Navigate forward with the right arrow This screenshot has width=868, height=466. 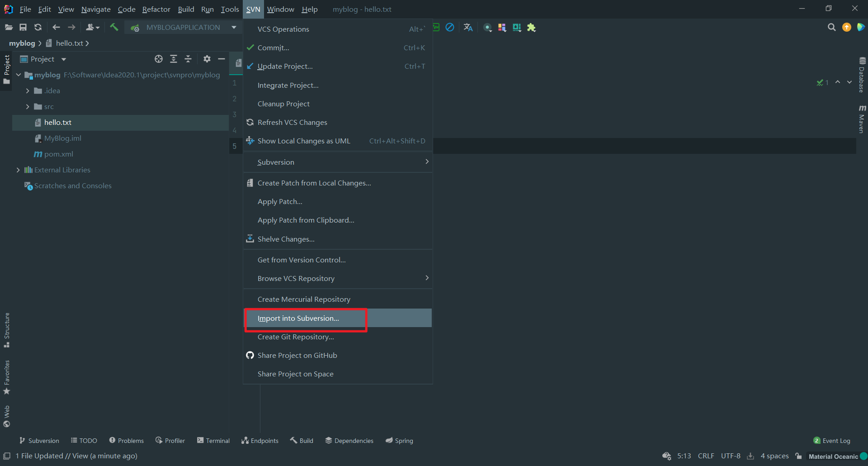71,28
